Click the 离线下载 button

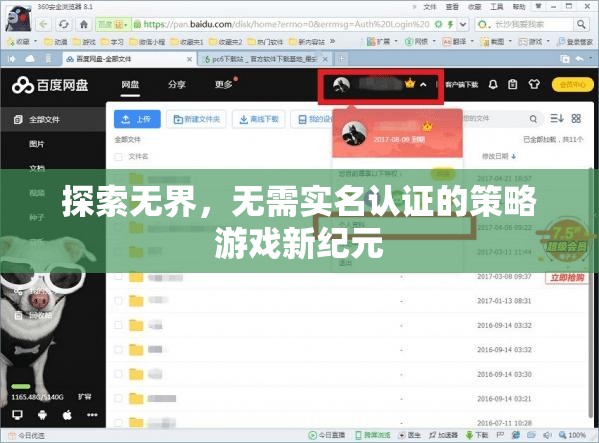[x=258, y=119]
